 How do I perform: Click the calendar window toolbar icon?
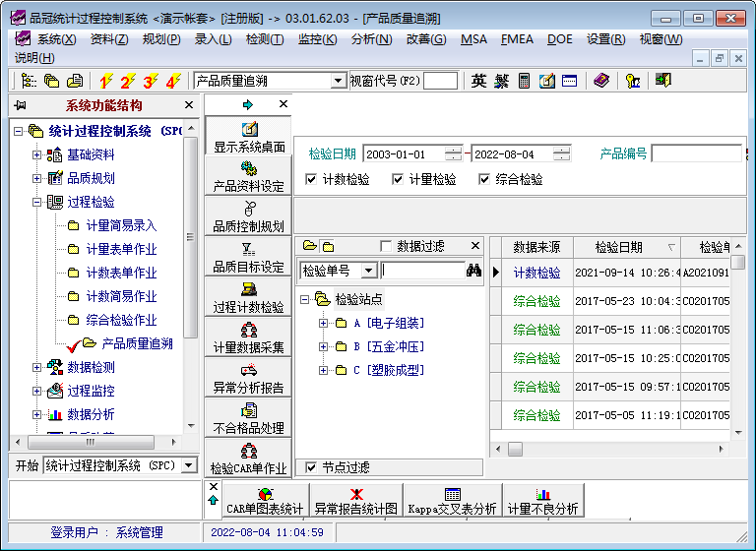tap(569, 81)
